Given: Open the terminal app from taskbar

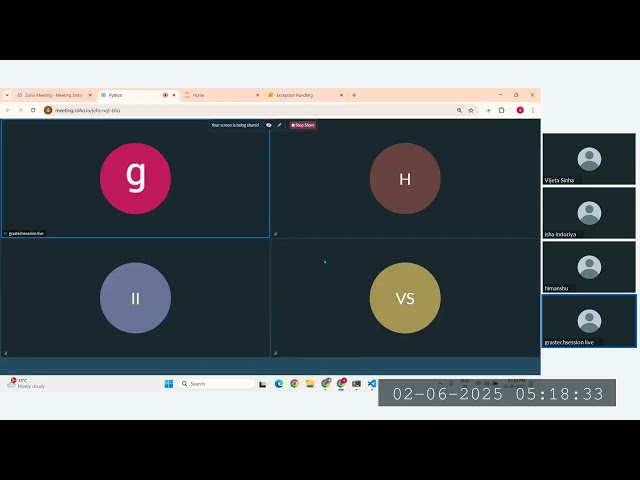Looking at the screenshot, I should coord(356,384).
